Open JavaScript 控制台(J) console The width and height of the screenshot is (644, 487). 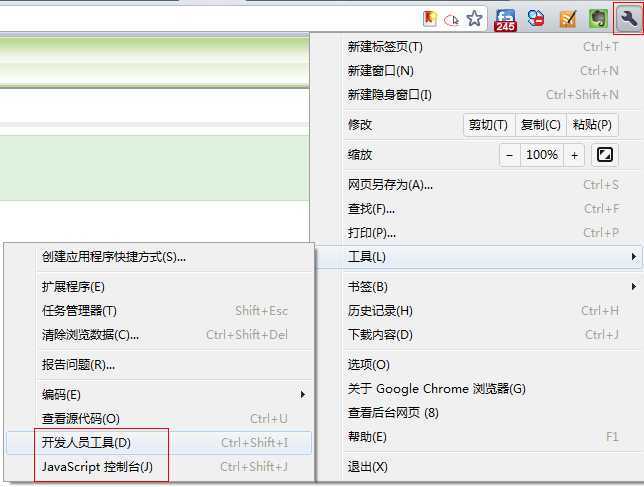tap(159, 466)
